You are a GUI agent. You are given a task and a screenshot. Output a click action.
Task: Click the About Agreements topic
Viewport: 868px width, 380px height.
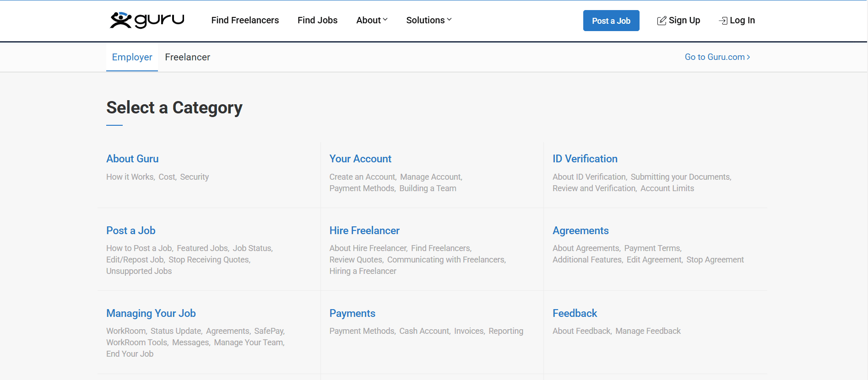point(586,248)
